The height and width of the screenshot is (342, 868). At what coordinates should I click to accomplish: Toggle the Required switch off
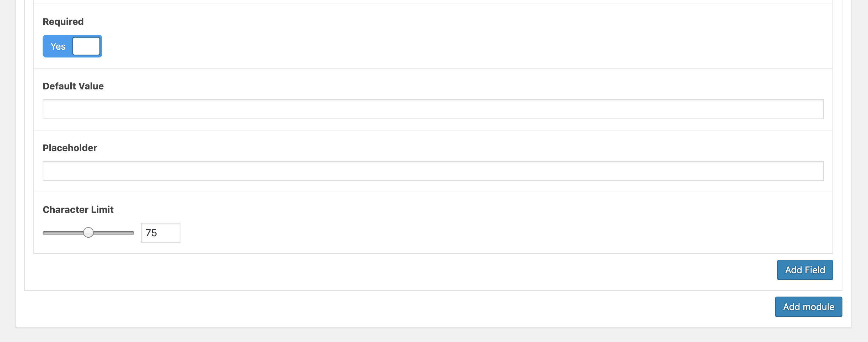pyautogui.click(x=72, y=46)
